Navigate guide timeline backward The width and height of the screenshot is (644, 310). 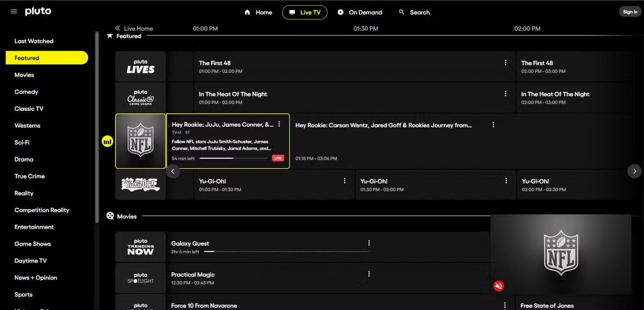click(173, 171)
